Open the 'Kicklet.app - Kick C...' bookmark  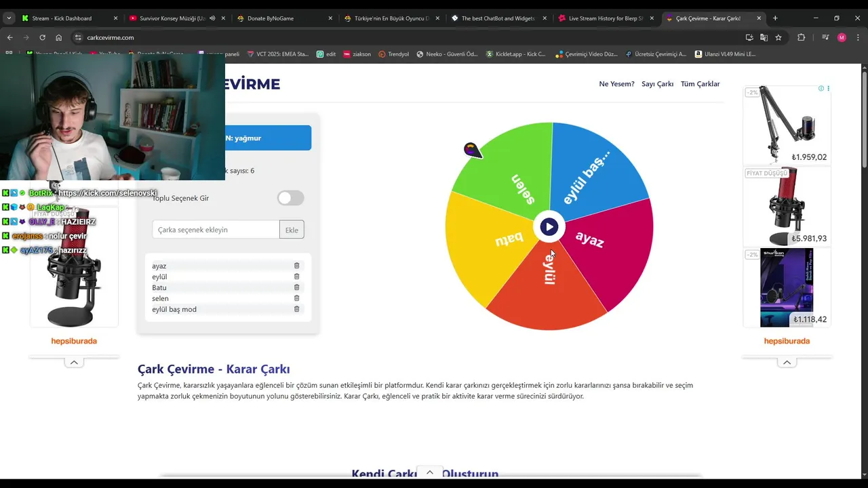(x=515, y=54)
